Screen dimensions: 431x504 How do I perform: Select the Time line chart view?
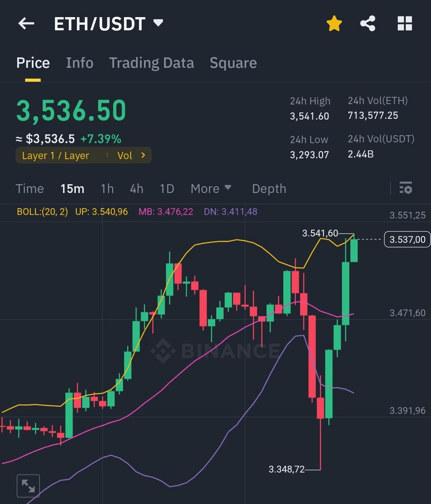[x=30, y=189]
